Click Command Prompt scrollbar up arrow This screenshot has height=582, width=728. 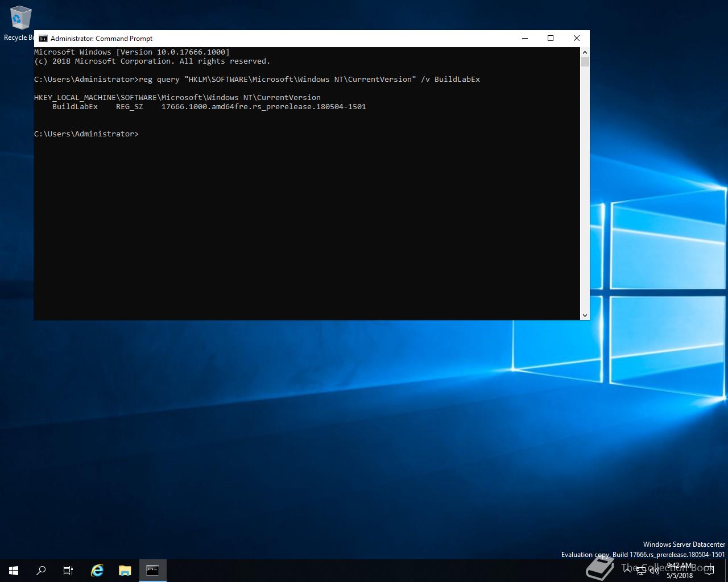click(585, 52)
